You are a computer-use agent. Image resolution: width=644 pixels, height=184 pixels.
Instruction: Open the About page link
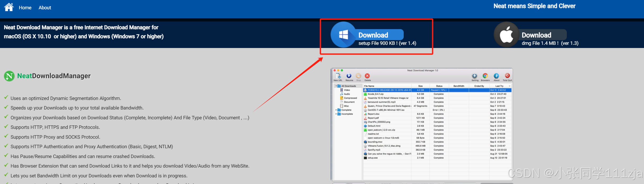point(45,8)
